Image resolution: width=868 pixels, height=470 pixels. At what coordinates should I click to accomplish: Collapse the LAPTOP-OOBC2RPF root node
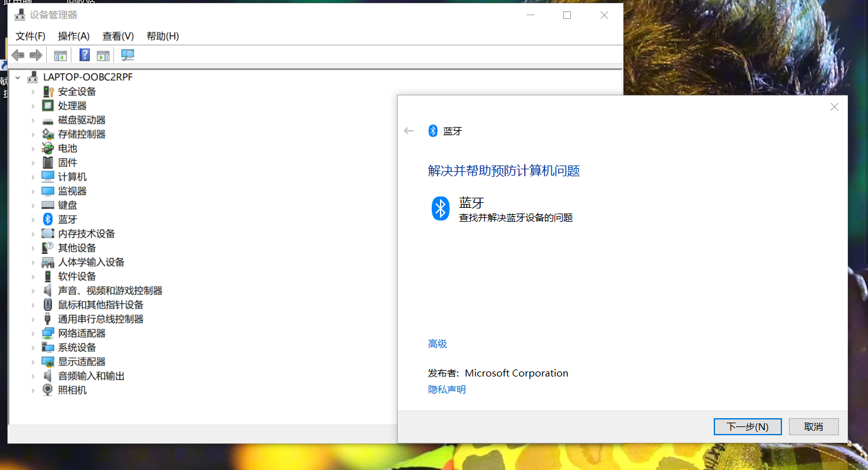18,77
